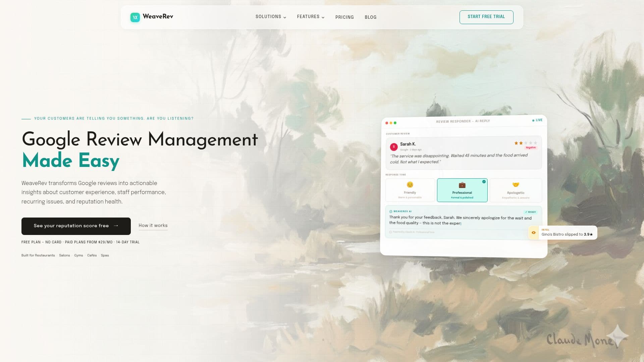This screenshot has height=362, width=644.
Task: Click the Sarah K. reviewer name
Action: 408,144
